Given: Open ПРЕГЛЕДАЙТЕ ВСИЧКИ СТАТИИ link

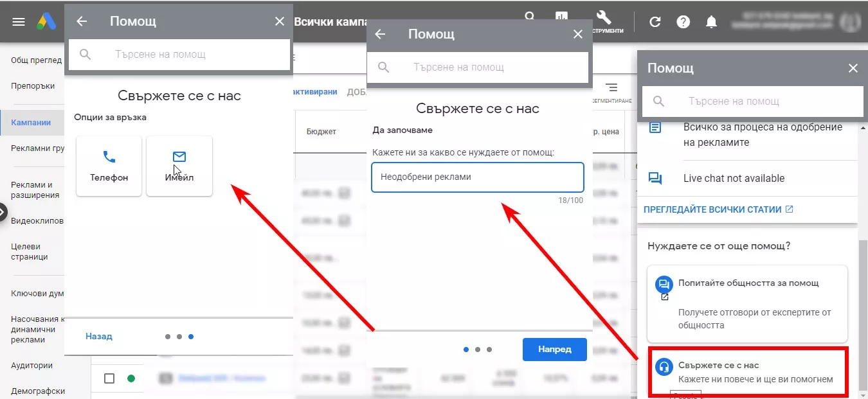Looking at the screenshot, I should click(x=718, y=209).
